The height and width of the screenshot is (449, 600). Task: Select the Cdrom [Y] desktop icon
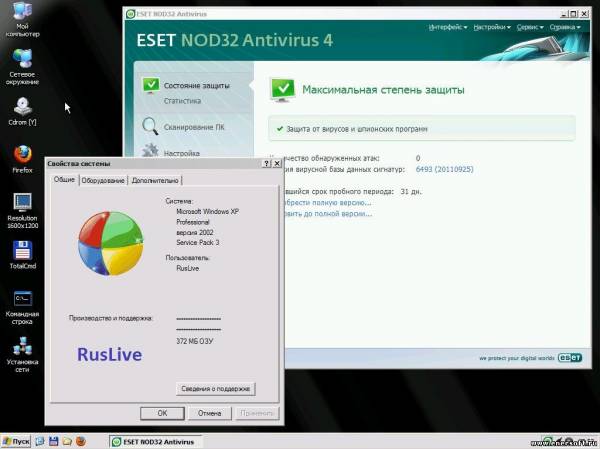click(x=22, y=111)
